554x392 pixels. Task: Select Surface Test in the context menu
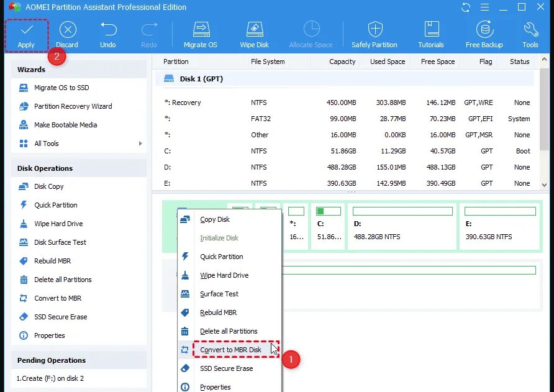pos(219,294)
